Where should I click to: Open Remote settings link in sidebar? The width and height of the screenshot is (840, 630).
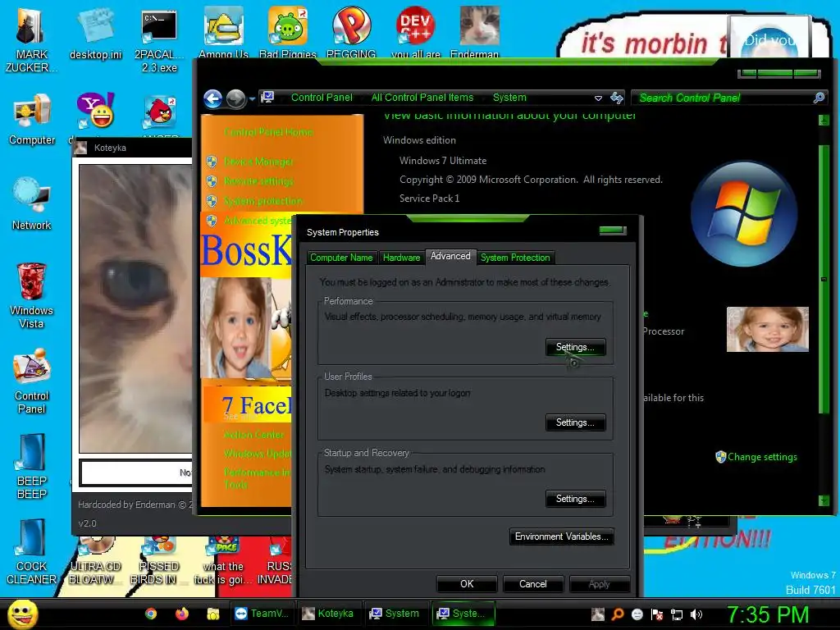[258, 181]
